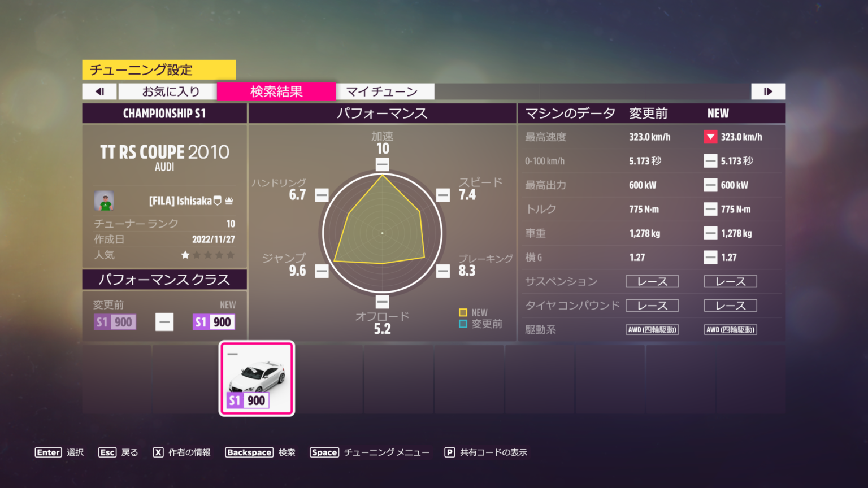
Task: Click the blue 変更前 legend swatch
Action: coord(463,324)
